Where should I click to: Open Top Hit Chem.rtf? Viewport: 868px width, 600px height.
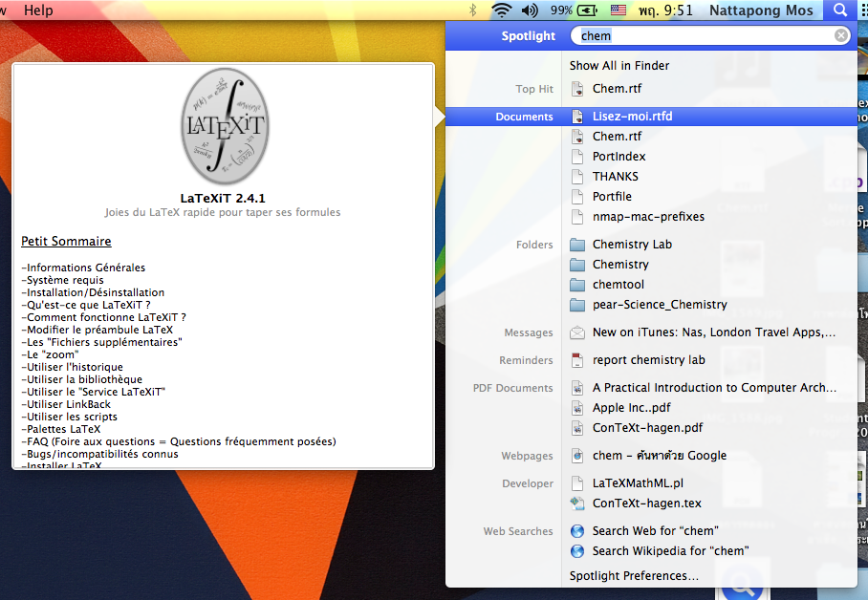617,89
